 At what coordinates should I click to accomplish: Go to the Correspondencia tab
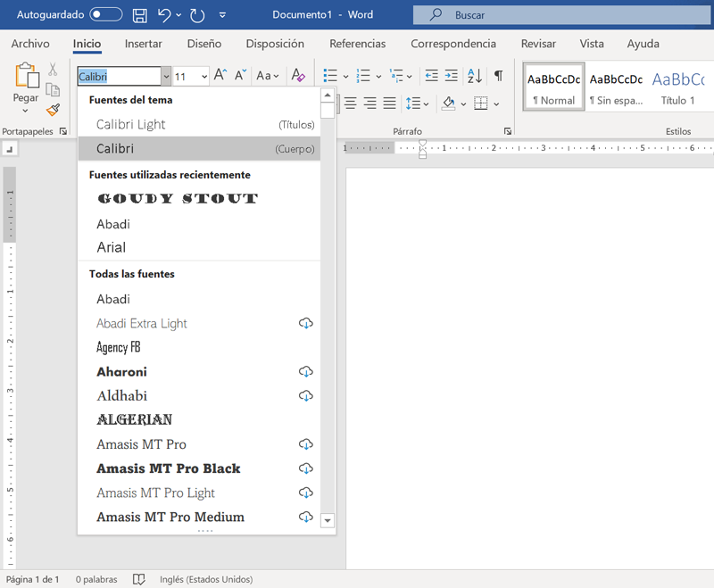click(x=453, y=44)
